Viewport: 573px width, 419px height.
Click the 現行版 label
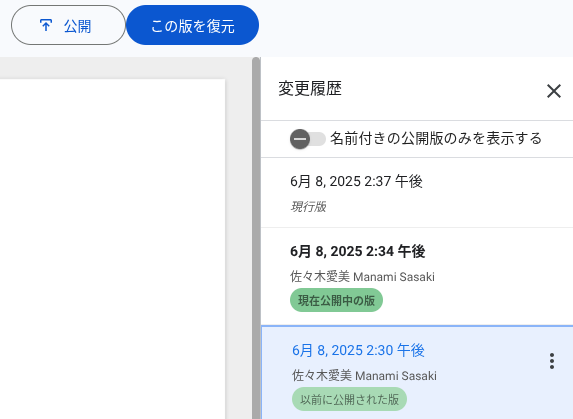tap(308, 207)
